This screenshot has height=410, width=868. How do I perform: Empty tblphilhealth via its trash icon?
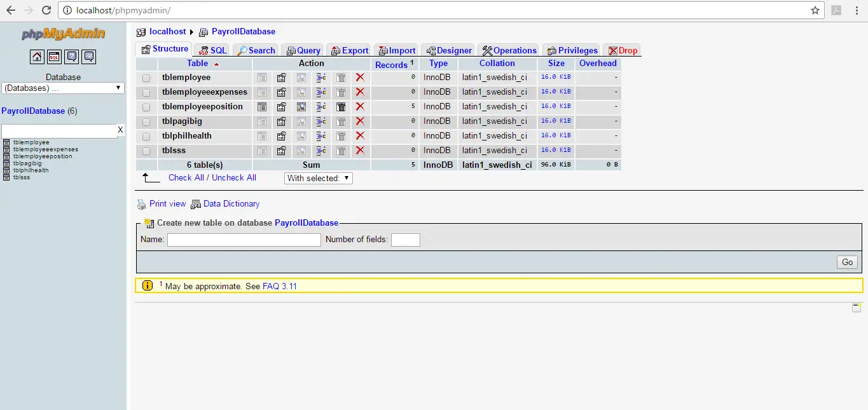pos(341,136)
